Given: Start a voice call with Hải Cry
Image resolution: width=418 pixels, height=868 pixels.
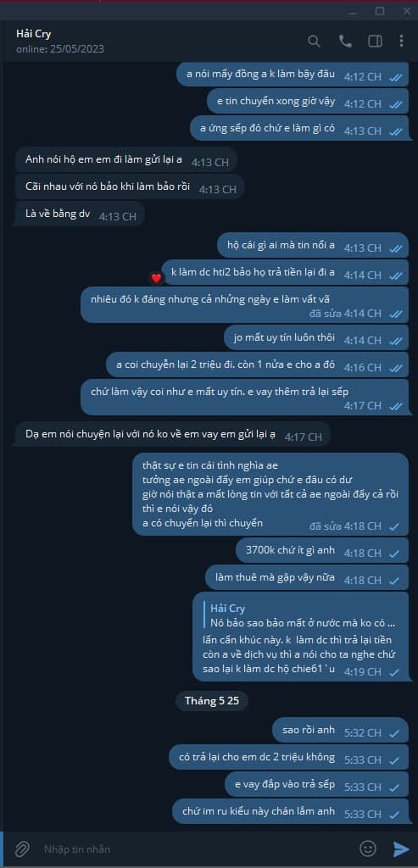Looking at the screenshot, I should (x=345, y=42).
